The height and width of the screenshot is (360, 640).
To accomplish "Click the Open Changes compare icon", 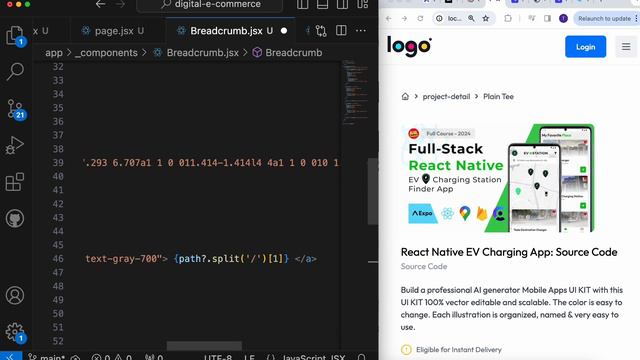I will pos(321,31).
